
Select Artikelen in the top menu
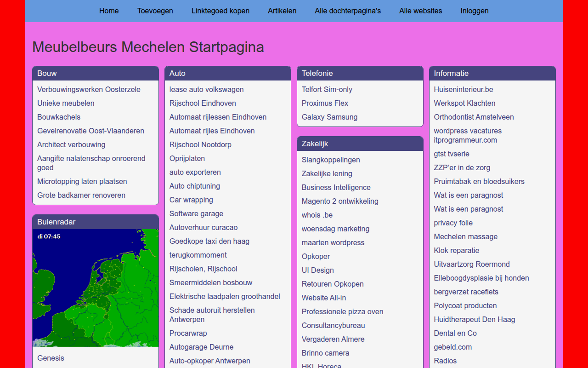pyautogui.click(x=282, y=11)
